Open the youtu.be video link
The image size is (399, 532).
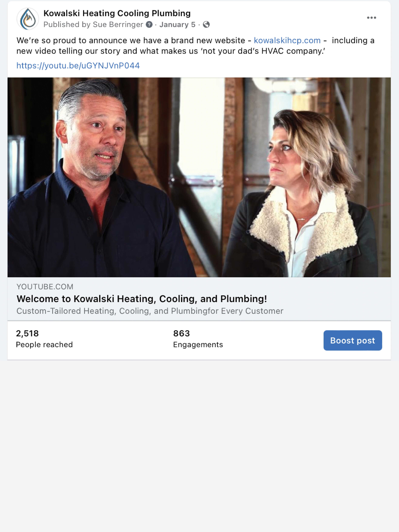78,66
